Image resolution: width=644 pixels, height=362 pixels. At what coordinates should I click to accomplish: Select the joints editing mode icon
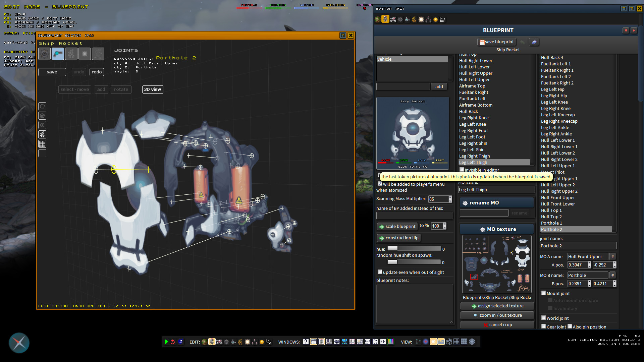(x=58, y=54)
